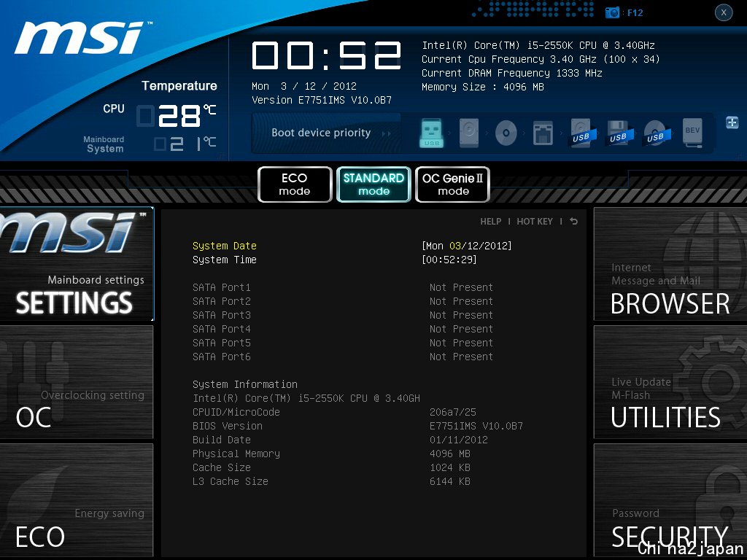Click Not Present value for SATA Port6
747x560 pixels.
tap(461, 356)
